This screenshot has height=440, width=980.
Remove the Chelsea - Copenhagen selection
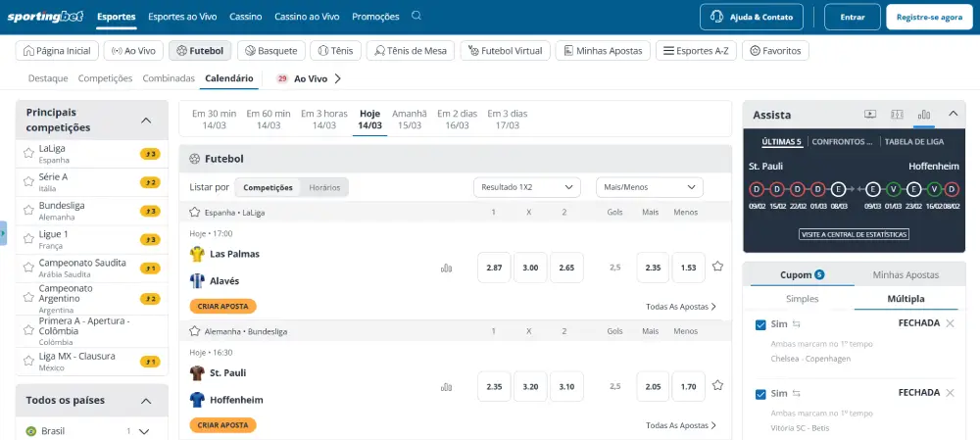tap(950, 323)
